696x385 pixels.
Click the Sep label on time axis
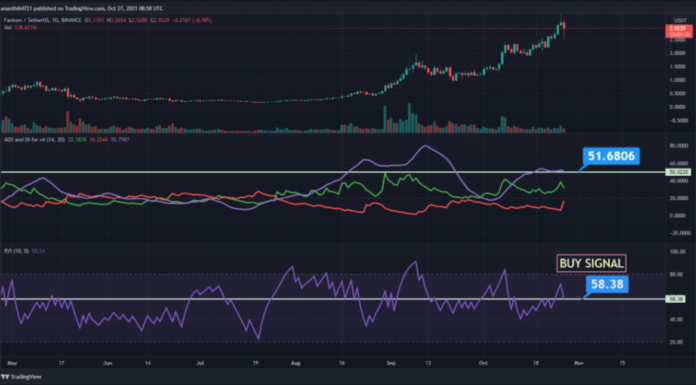pos(391,363)
